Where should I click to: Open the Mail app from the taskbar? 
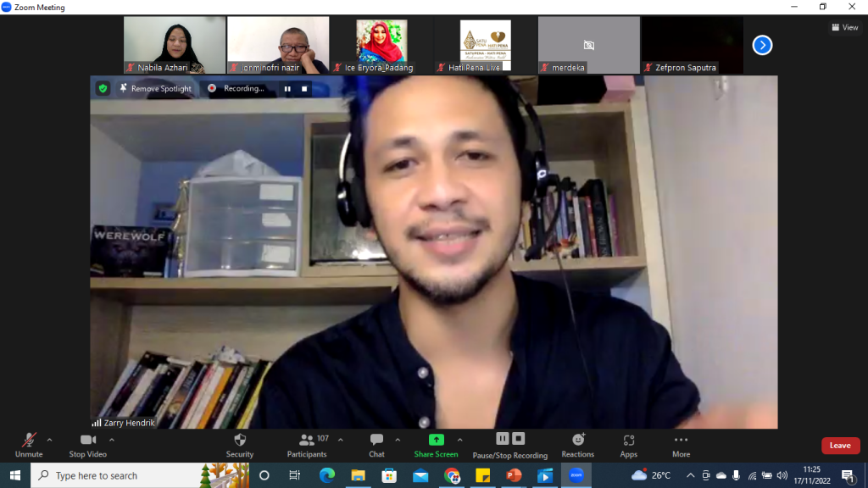[x=420, y=475]
